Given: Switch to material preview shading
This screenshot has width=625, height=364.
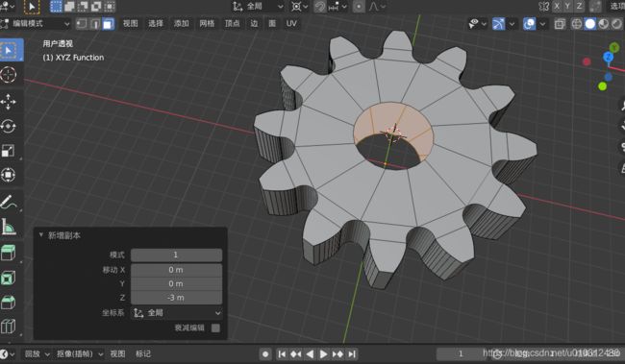Looking at the screenshot, I should [604, 24].
